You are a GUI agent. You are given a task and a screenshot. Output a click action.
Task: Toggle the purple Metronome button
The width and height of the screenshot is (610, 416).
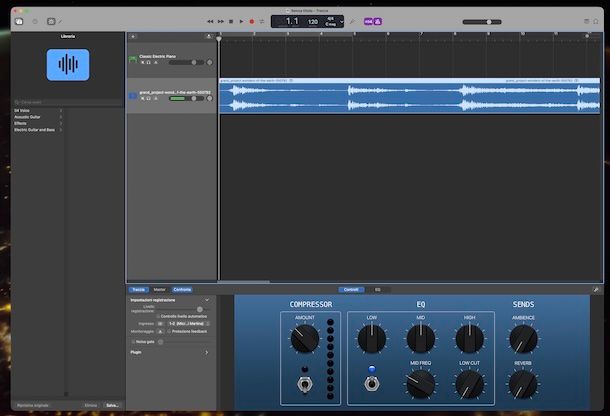pos(378,22)
